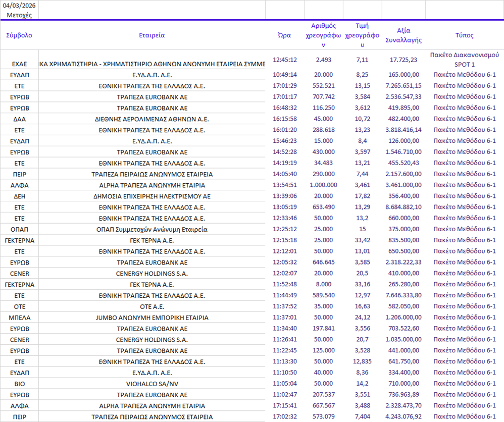The width and height of the screenshot is (504, 422).
Task: Click price 24,12 for JUMBO
Action: pos(362,317)
